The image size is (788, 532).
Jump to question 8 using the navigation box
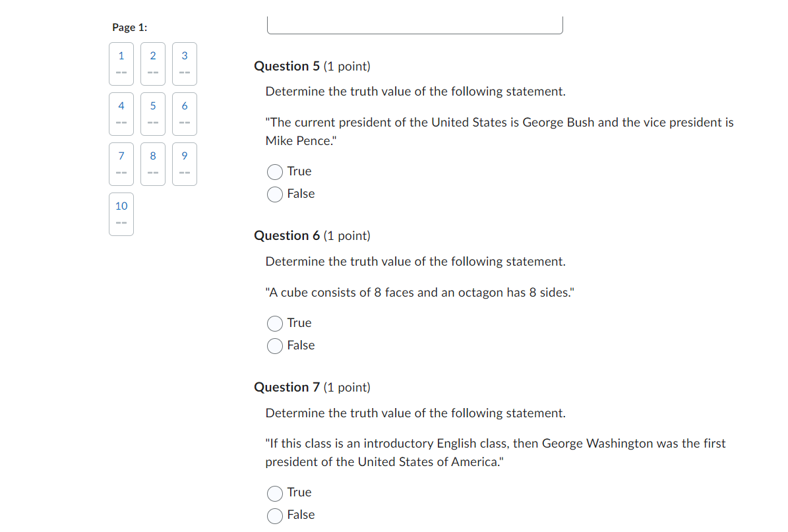point(152,163)
